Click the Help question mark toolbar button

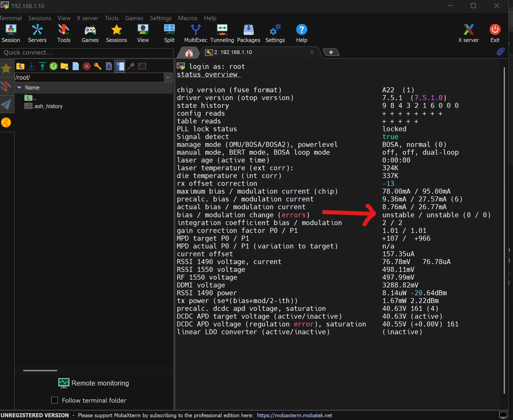302,33
